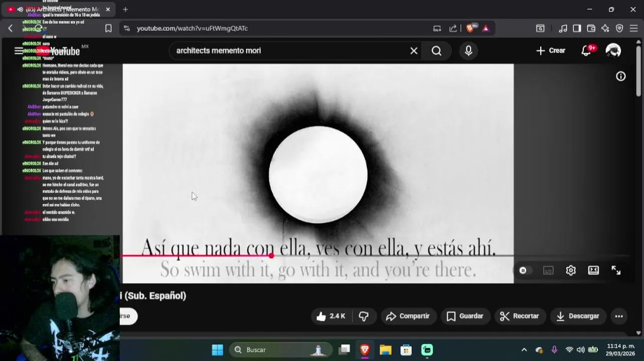Open a new browser tab

tap(125, 9)
